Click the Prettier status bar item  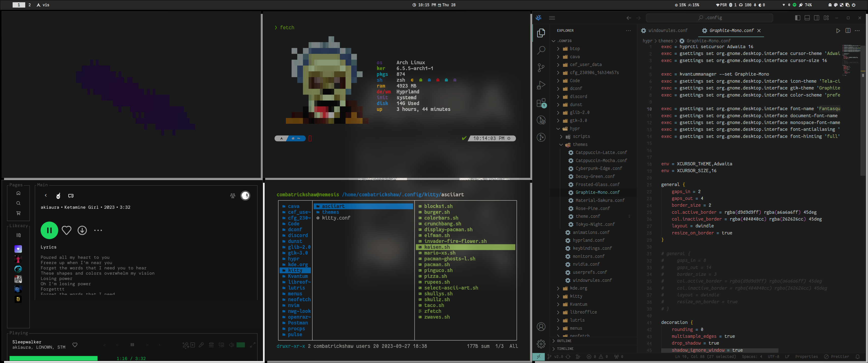point(837,357)
